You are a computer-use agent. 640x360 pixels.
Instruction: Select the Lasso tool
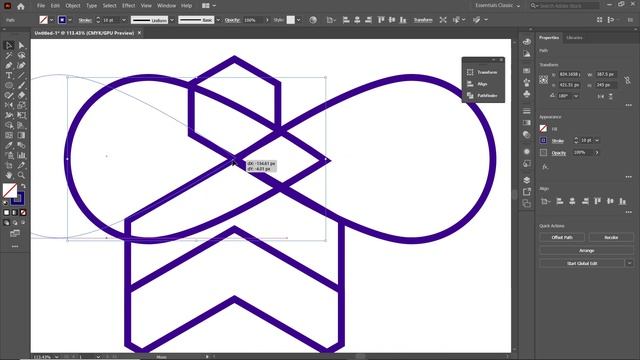tap(21, 56)
